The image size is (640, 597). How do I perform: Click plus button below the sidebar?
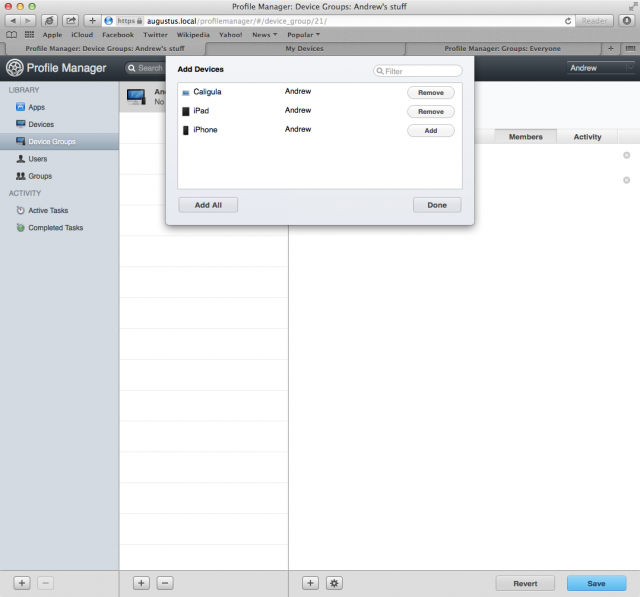click(22, 583)
